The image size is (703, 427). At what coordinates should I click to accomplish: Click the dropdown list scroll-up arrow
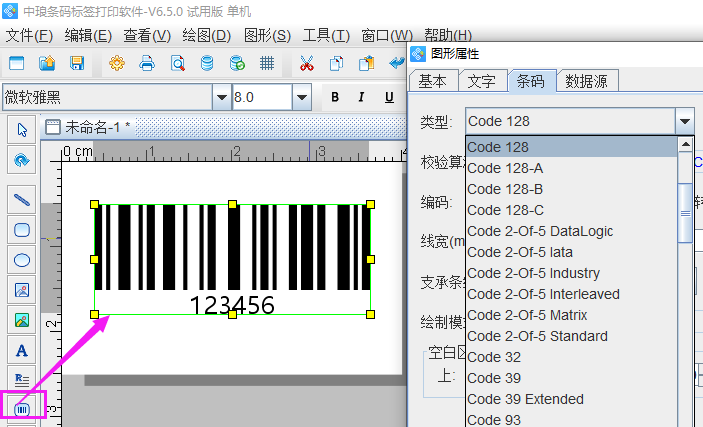pos(686,144)
